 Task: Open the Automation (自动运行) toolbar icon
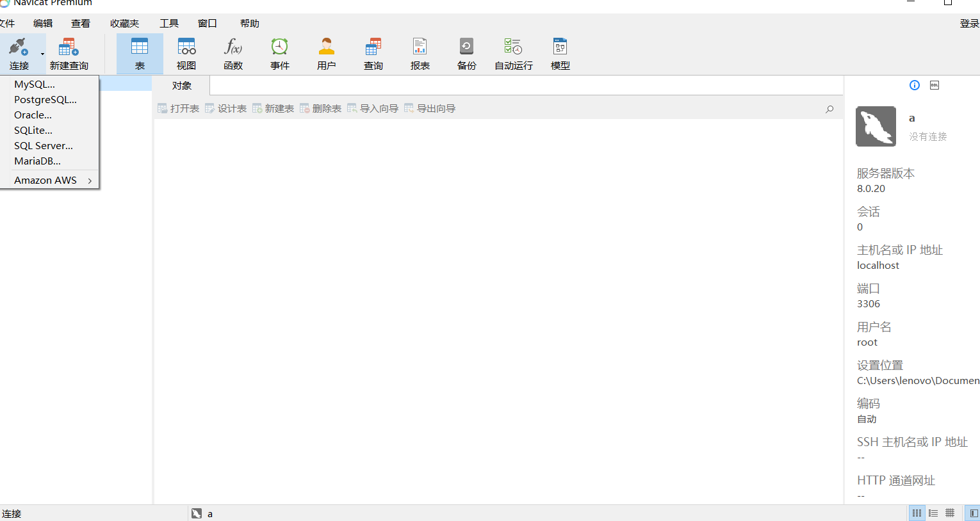tap(514, 47)
